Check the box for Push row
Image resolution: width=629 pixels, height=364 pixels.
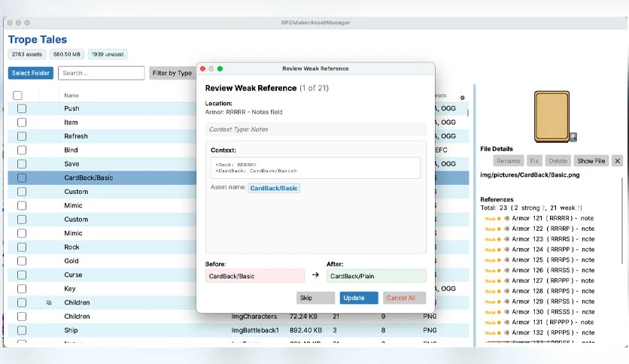(x=22, y=108)
